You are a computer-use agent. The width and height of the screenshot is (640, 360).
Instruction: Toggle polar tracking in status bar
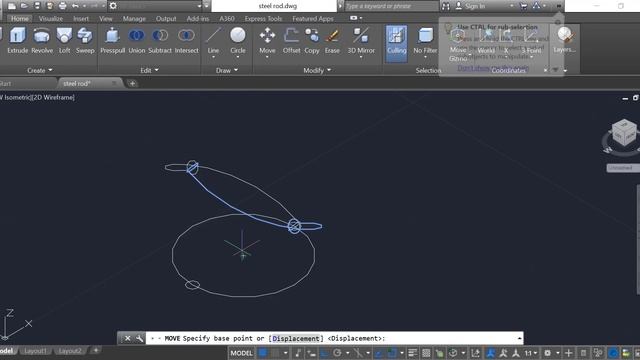(x=337, y=353)
